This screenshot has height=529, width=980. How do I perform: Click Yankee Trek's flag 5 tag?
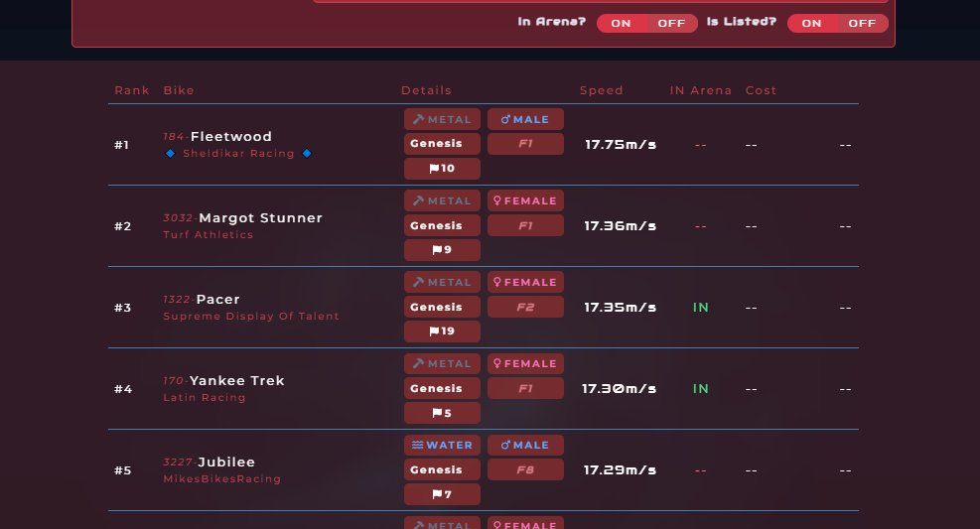[442, 413]
